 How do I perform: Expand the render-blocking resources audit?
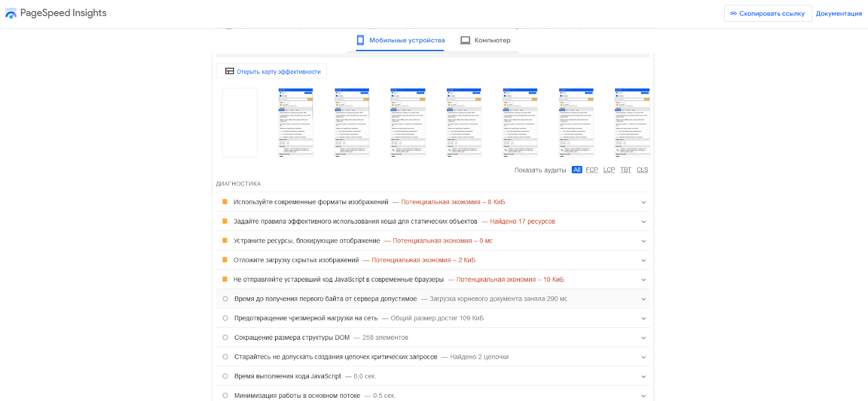643,241
